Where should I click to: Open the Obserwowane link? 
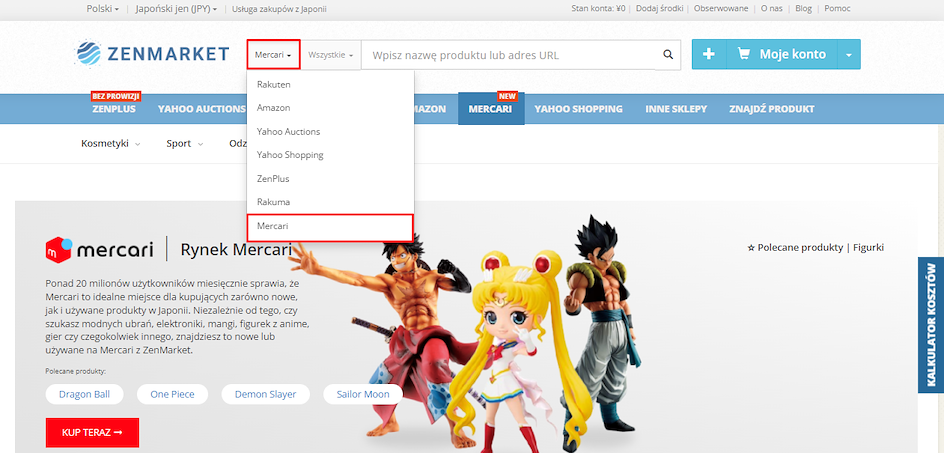point(721,8)
